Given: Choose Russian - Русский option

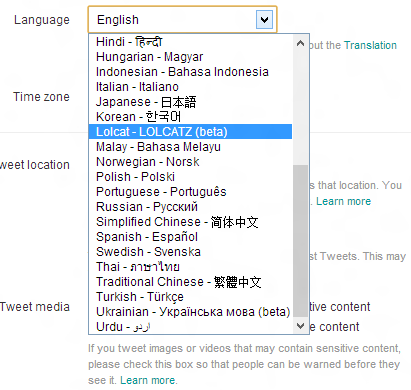Looking at the screenshot, I should point(190,207).
